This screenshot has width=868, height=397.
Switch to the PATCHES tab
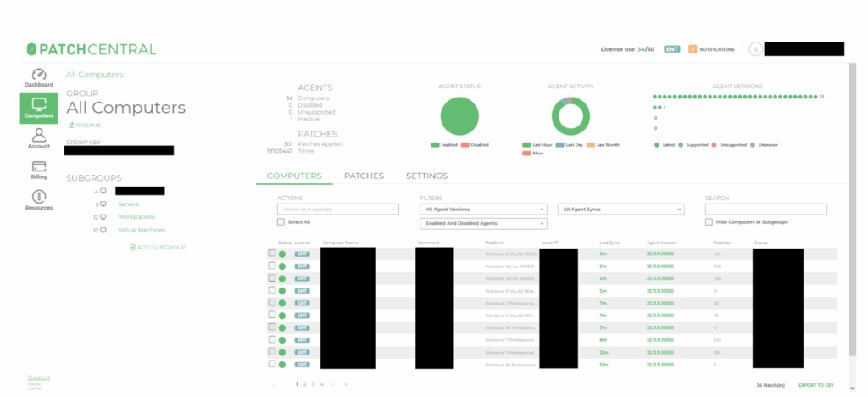(x=364, y=176)
